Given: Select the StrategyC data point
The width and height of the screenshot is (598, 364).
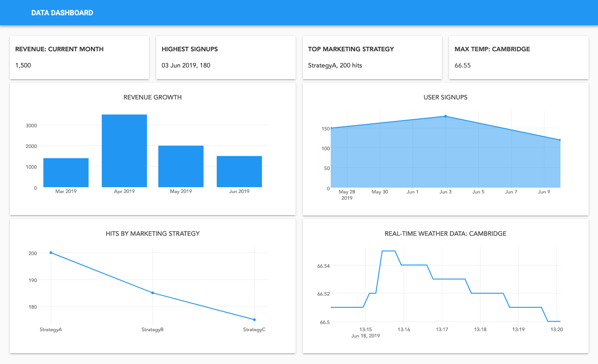Looking at the screenshot, I should (254, 319).
